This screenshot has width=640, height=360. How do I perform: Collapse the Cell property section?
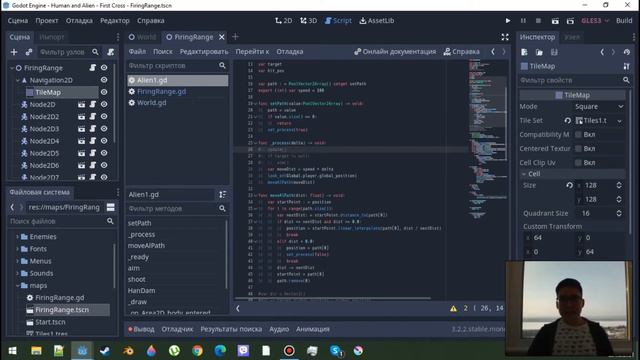pos(572,174)
